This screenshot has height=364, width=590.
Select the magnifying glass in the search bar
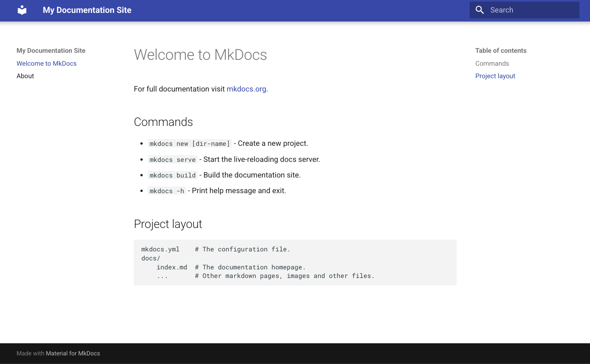click(x=480, y=10)
